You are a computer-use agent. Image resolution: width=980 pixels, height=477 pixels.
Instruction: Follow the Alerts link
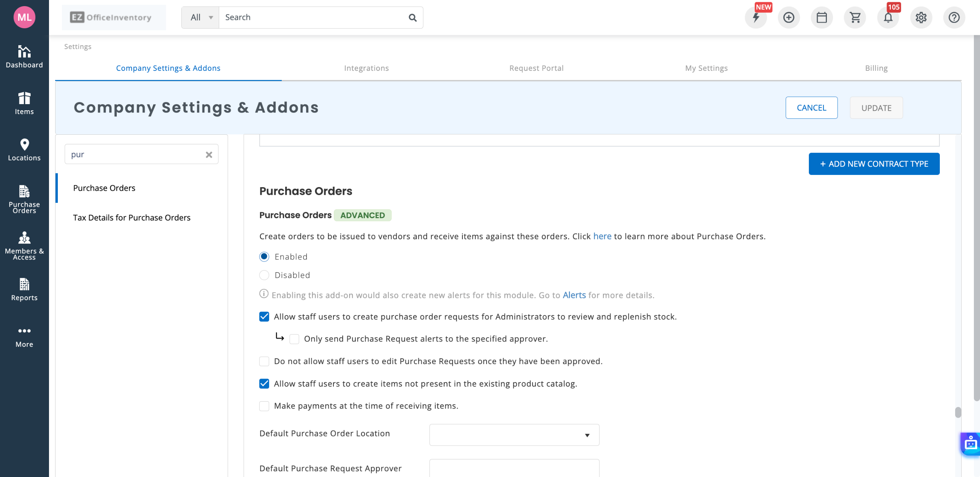[574, 295]
